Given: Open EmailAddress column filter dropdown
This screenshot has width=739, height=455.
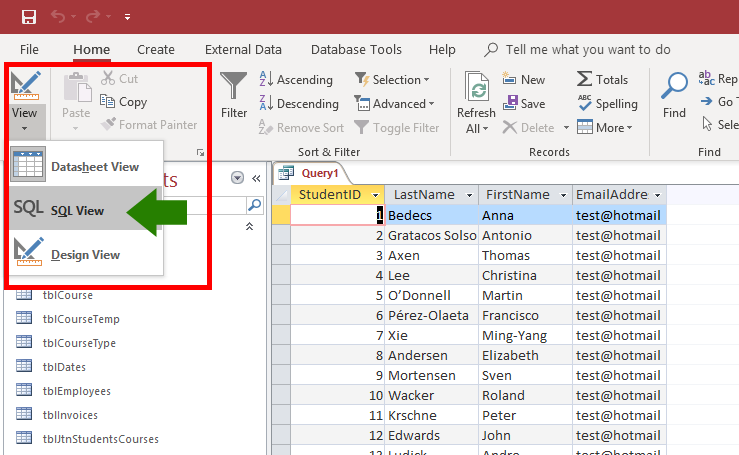Looking at the screenshot, I should pyautogui.click(x=657, y=195).
